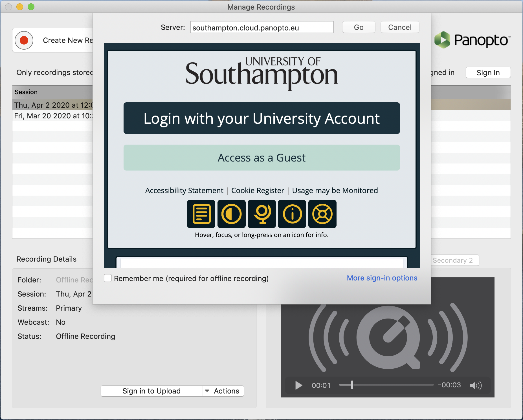Viewport: 523px width, 420px height.
Task: Open the Cookie Register link
Action: (258, 191)
